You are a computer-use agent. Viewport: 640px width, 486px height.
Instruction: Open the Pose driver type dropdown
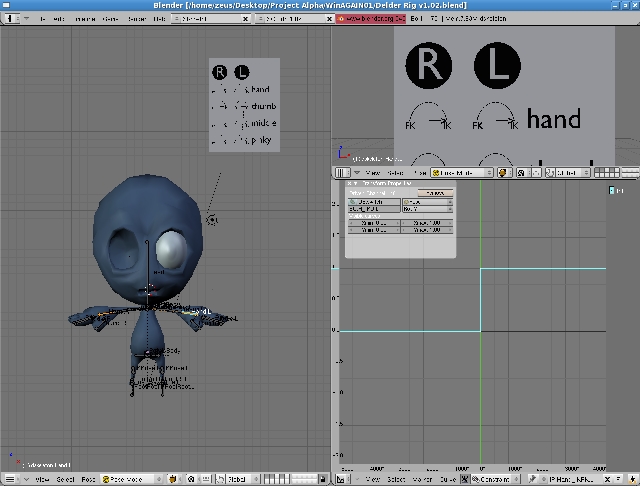click(x=427, y=202)
